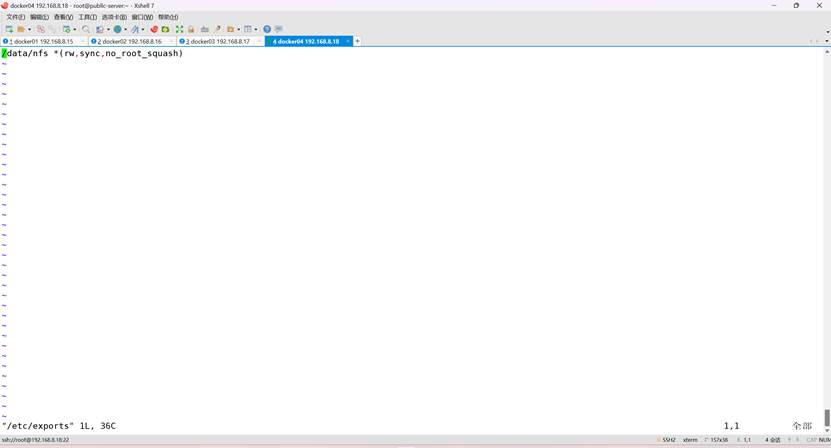Open the dropdown arrow beside the font pen icon
The width and height of the screenshot is (831, 448).
point(143,30)
